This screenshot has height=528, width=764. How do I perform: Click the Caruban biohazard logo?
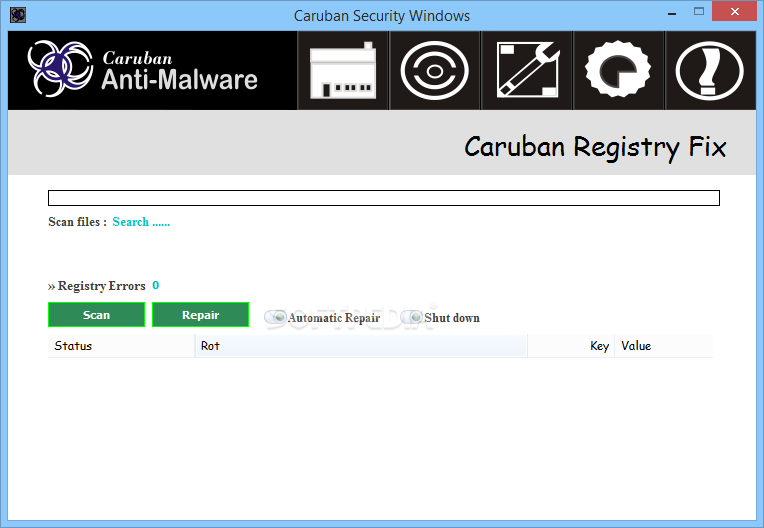coord(60,68)
